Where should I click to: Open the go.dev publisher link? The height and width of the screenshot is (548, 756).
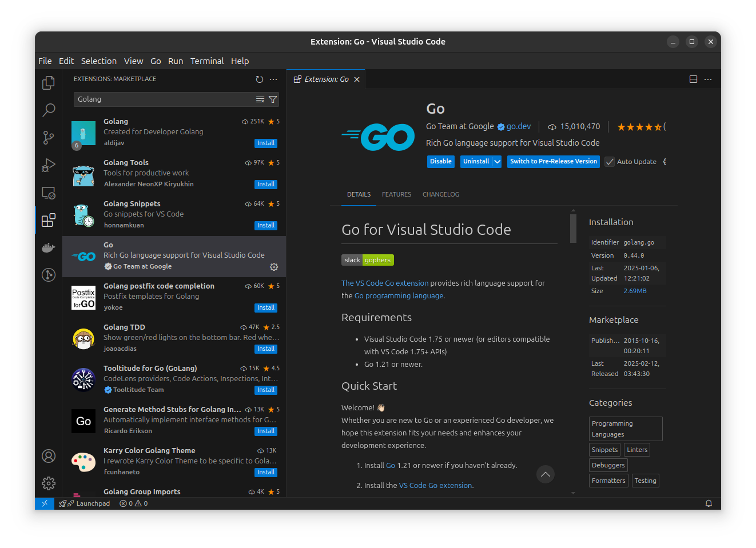519,126
